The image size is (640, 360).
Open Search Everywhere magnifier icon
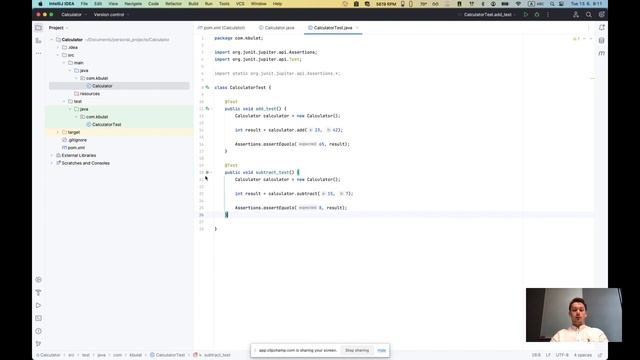tap(589, 15)
